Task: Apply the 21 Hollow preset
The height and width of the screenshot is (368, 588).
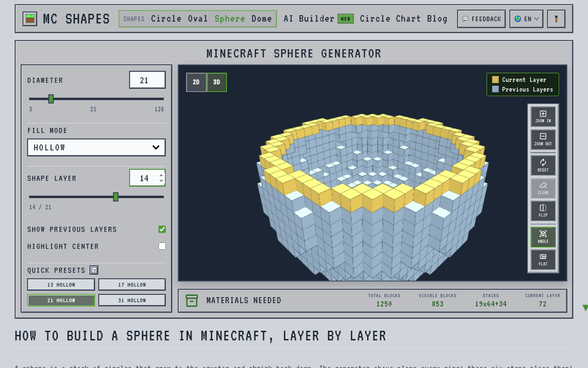Action: coord(61,300)
